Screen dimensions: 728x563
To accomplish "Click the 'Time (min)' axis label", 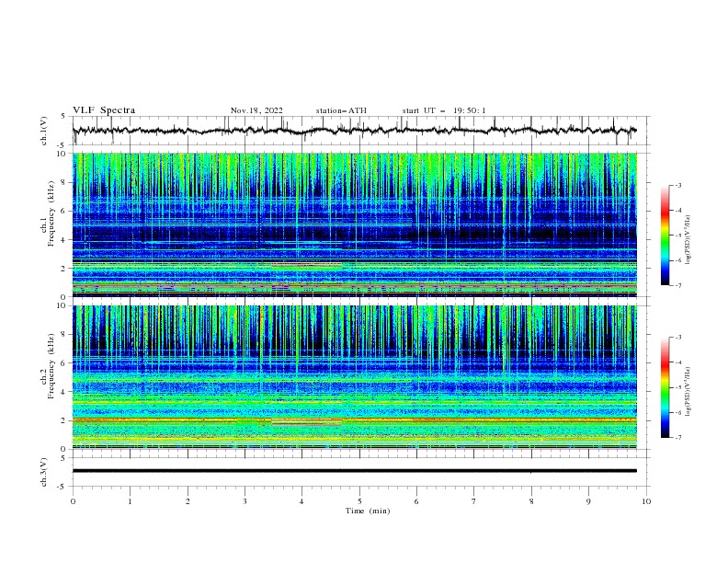I will (368, 511).
